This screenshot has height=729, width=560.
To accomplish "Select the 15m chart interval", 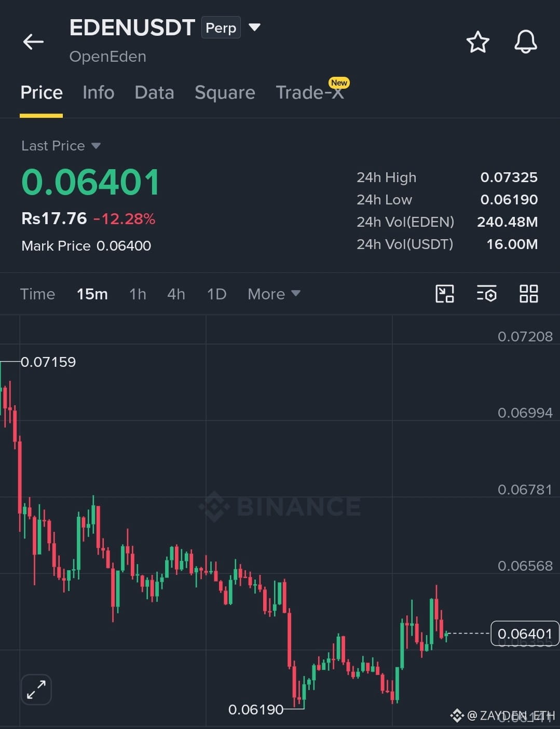I will 92,294.
